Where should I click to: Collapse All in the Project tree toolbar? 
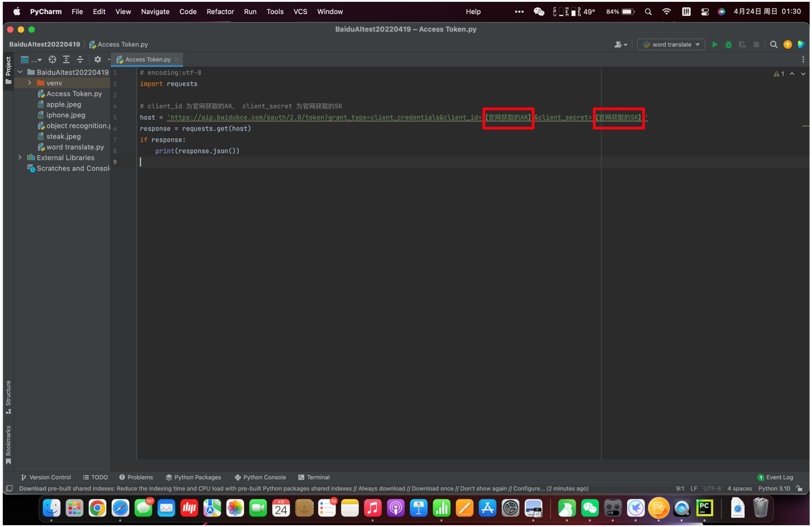pos(80,60)
